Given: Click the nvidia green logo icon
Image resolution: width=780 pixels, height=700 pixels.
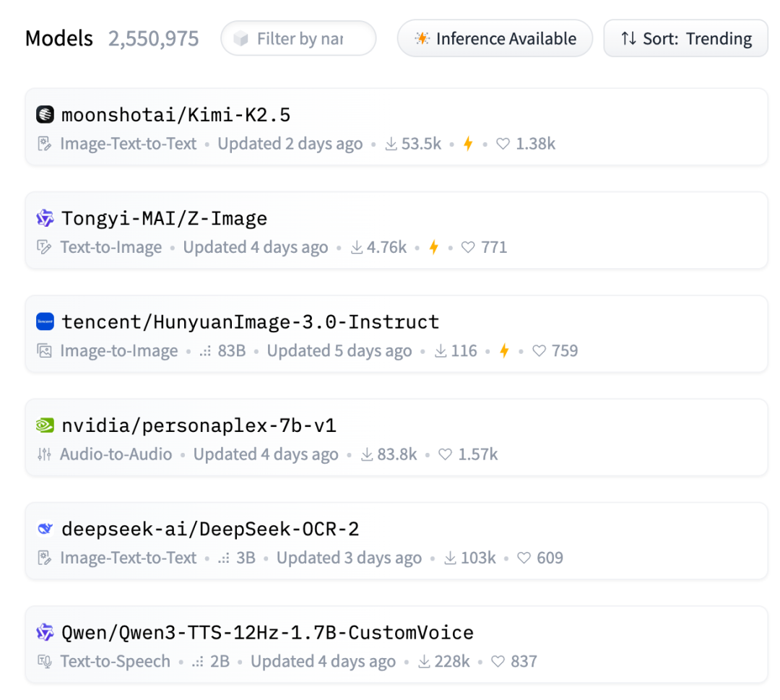Looking at the screenshot, I should (45, 425).
